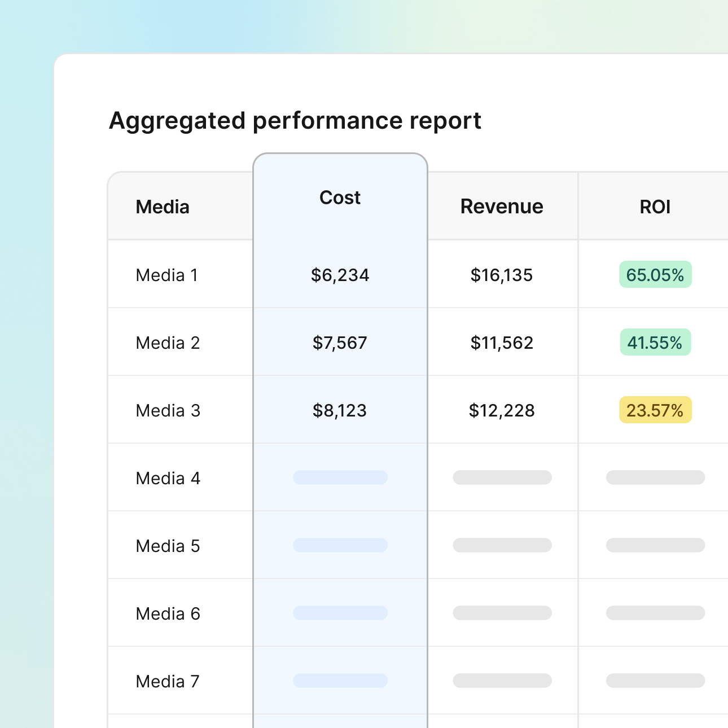Select the $16,135 revenue cell
The height and width of the screenshot is (728, 728).
coord(501,275)
